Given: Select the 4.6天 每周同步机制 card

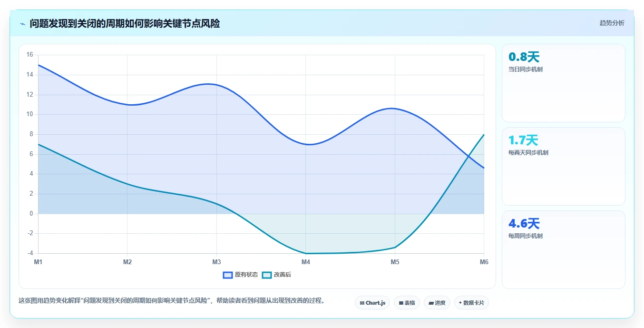Looking at the screenshot, I should click(x=563, y=249).
